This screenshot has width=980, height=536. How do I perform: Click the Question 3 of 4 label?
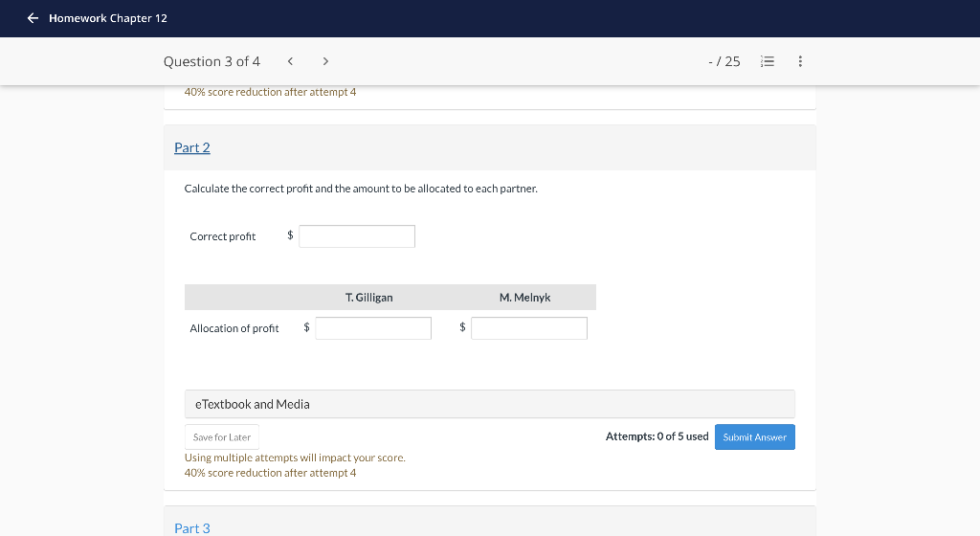pyautogui.click(x=212, y=61)
